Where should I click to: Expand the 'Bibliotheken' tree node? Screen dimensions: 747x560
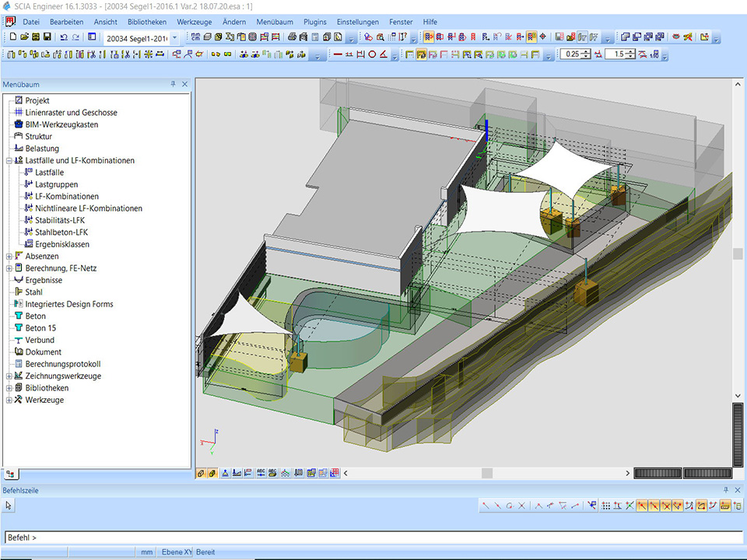(9, 388)
